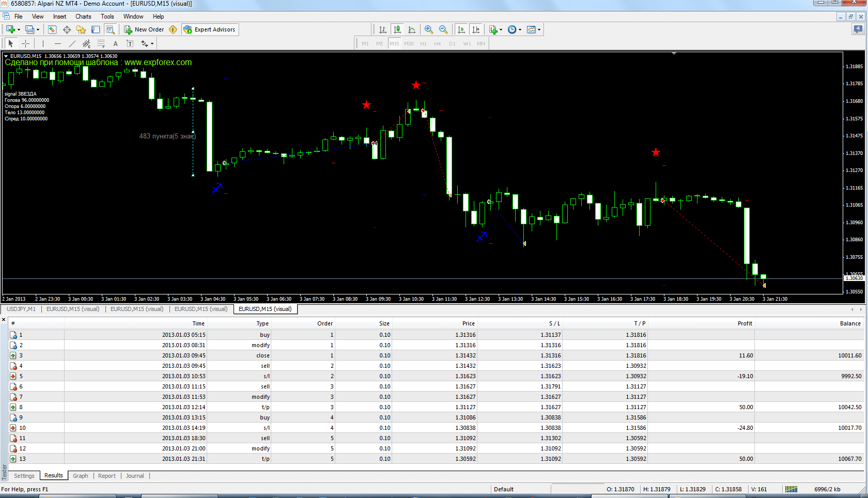Select the Trendline drawing tool

[x=72, y=43]
